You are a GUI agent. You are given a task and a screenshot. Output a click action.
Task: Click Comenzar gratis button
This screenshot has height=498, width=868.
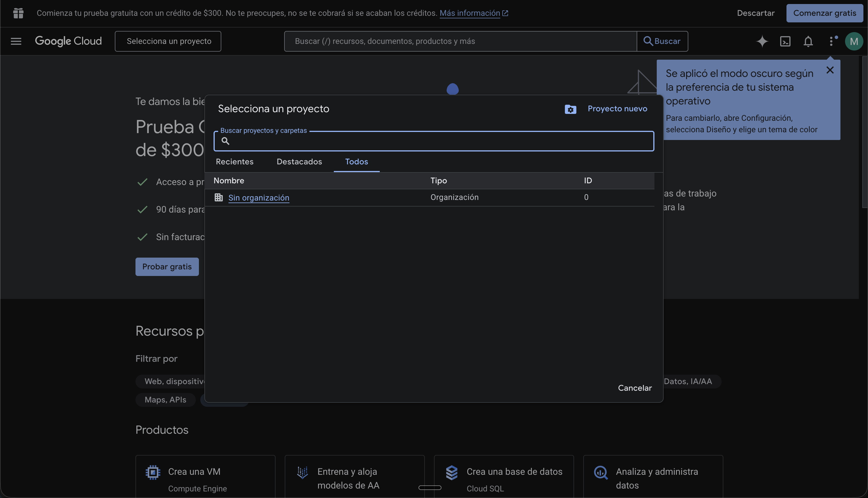click(x=824, y=13)
